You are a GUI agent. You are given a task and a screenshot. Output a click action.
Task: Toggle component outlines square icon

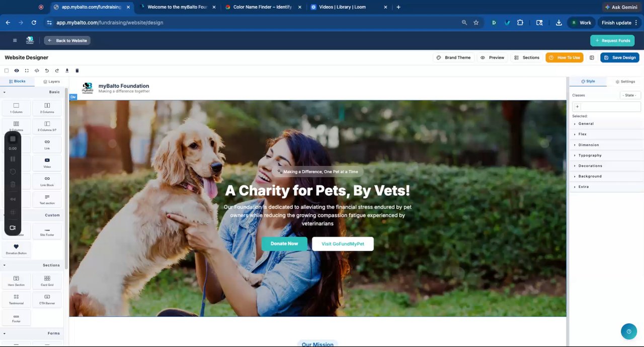pyautogui.click(x=7, y=71)
